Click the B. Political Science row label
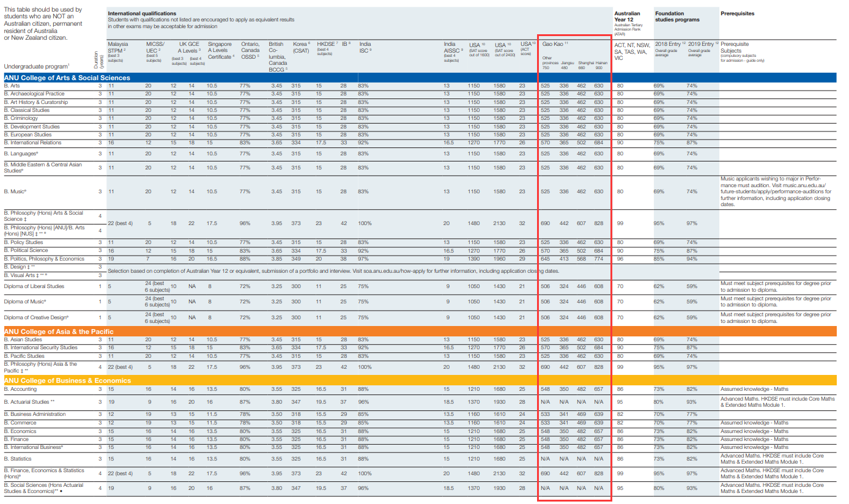The height and width of the screenshot is (504, 849). pos(26,250)
